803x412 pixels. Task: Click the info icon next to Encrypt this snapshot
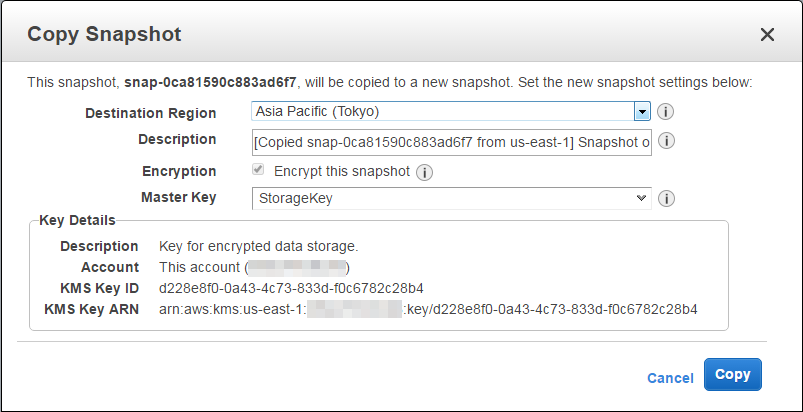[424, 172]
